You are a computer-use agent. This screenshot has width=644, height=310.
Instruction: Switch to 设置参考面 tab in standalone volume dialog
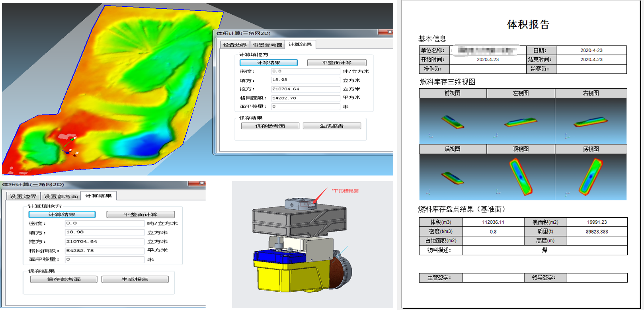(60, 196)
